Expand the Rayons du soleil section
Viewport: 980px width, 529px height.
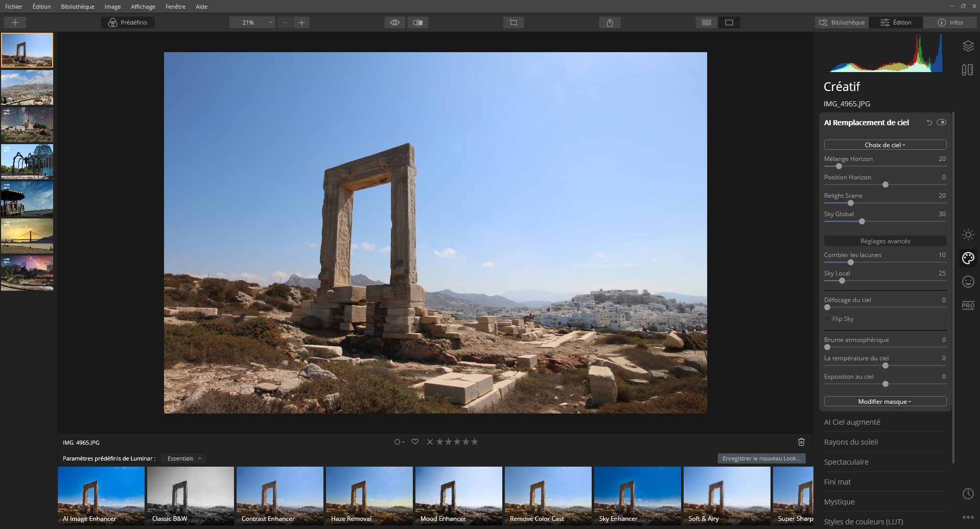tap(850, 442)
